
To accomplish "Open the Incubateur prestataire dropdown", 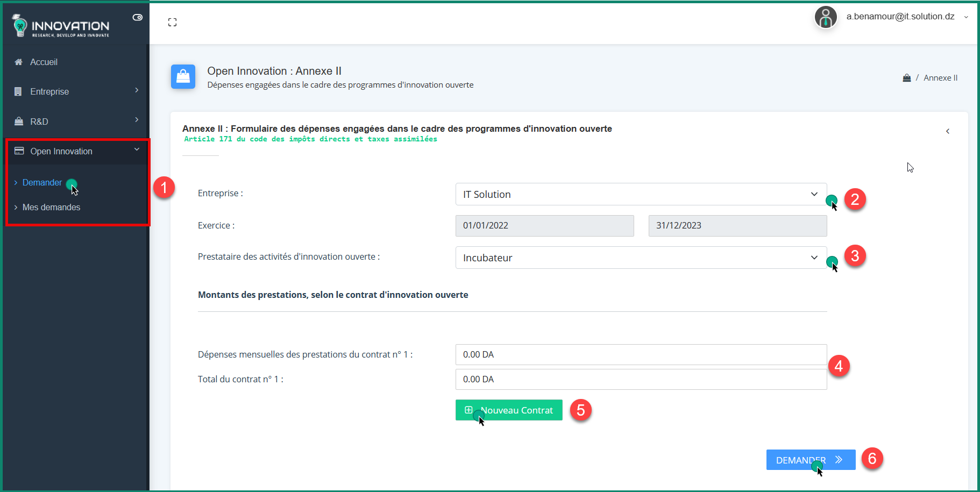I will [x=641, y=258].
